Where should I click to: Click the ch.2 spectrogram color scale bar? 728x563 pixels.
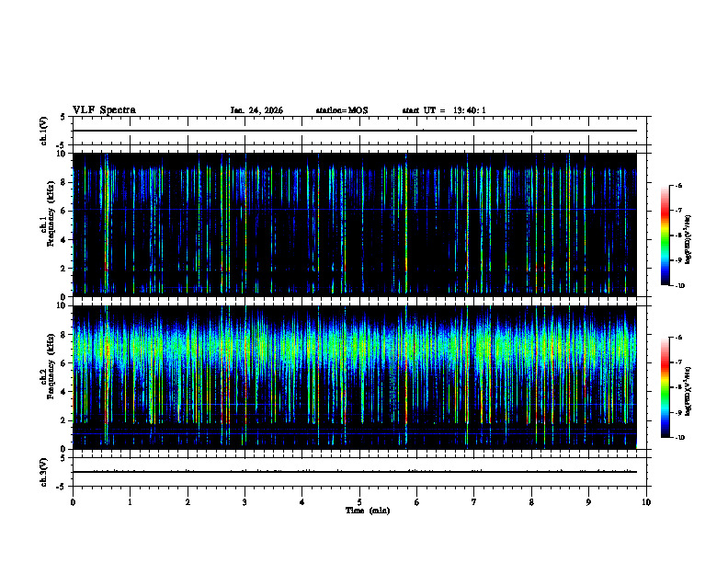point(665,387)
